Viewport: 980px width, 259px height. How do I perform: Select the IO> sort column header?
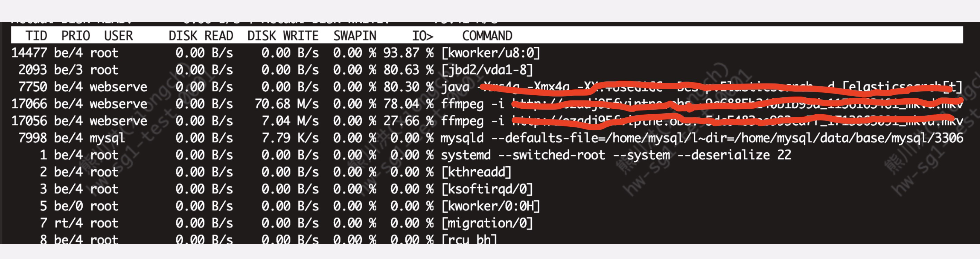[x=423, y=36]
